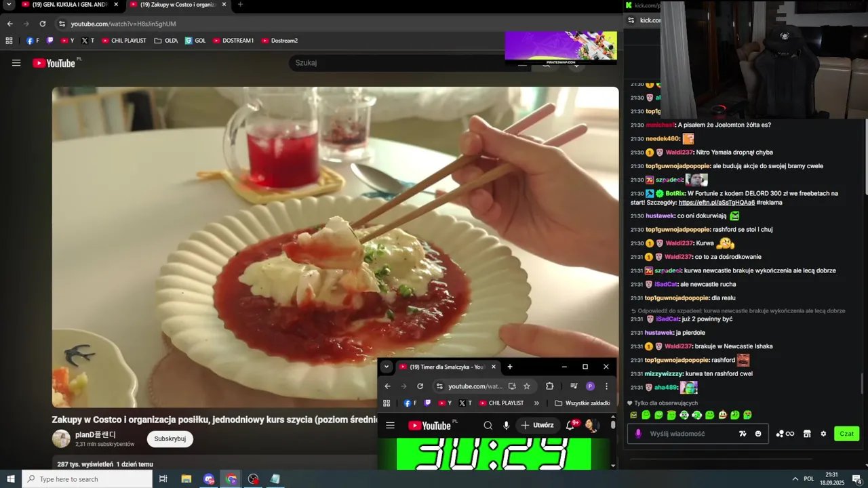The image size is (868, 488).
Task: Go back in the main browser window
Action: [x=10, y=24]
